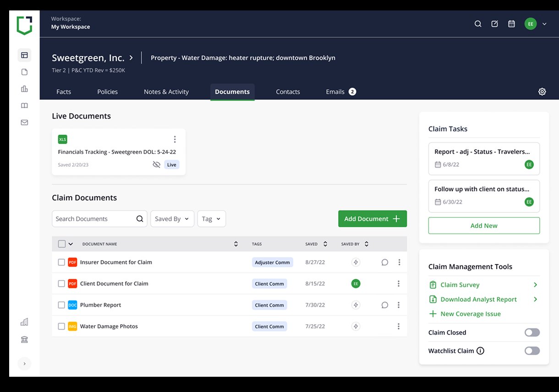Image resolution: width=559 pixels, height=392 pixels.
Task: Open comments on Insurer Document for Claim
Action: [385, 262]
